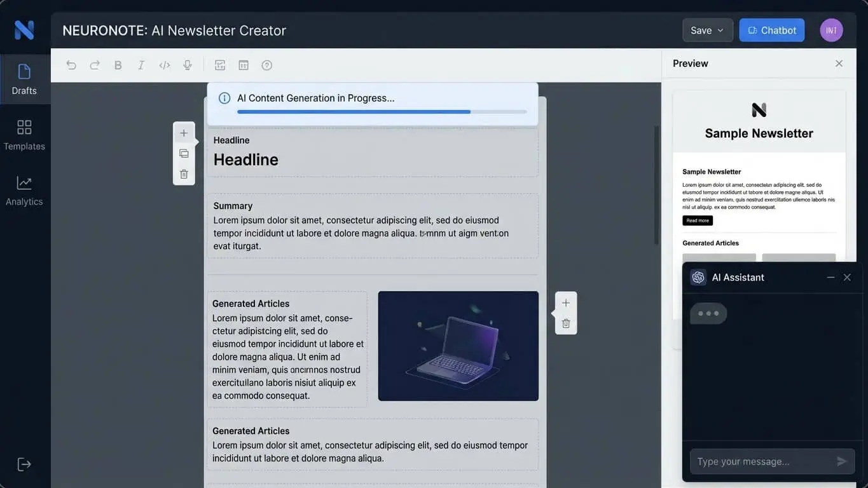868x488 pixels.
Task: Click the redo arrow in toolbar
Action: [x=95, y=65]
